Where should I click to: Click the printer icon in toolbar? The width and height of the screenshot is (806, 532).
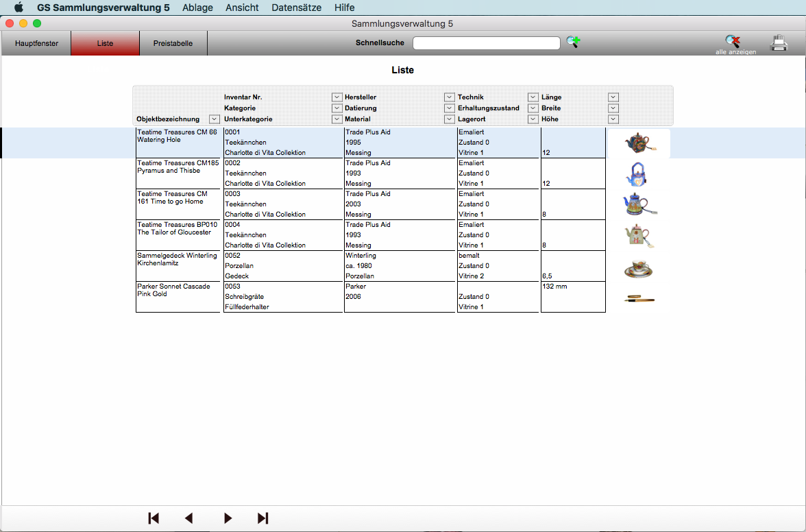click(x=779, y=43)
